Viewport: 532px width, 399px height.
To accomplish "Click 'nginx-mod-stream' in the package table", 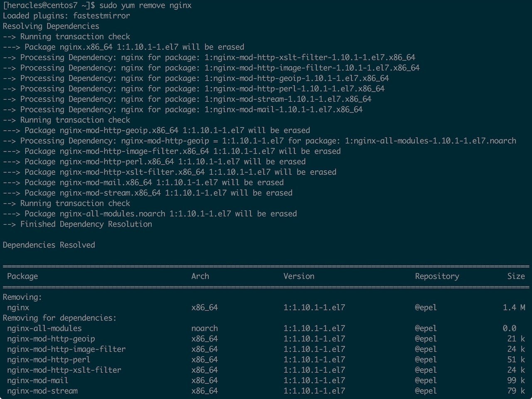I will 42,391.
